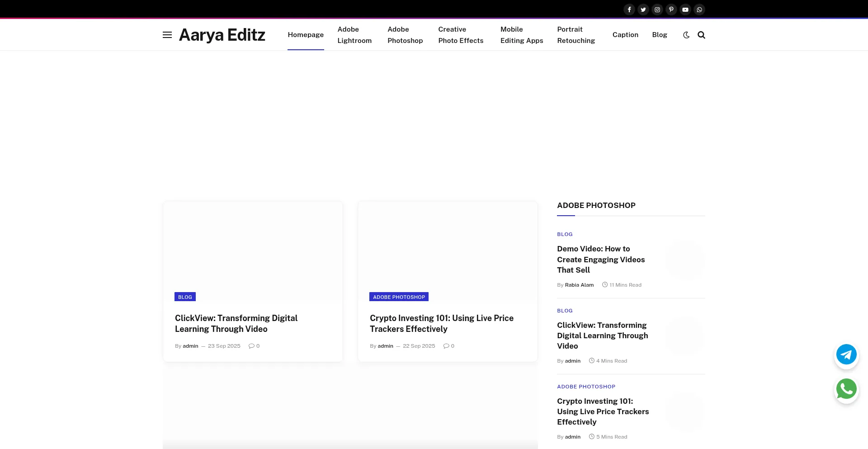The height and width of the screenshot is (449, 868).
Task: Click the BLOG category above the Demo Video sidebar post
Action: tap(565, 234)
